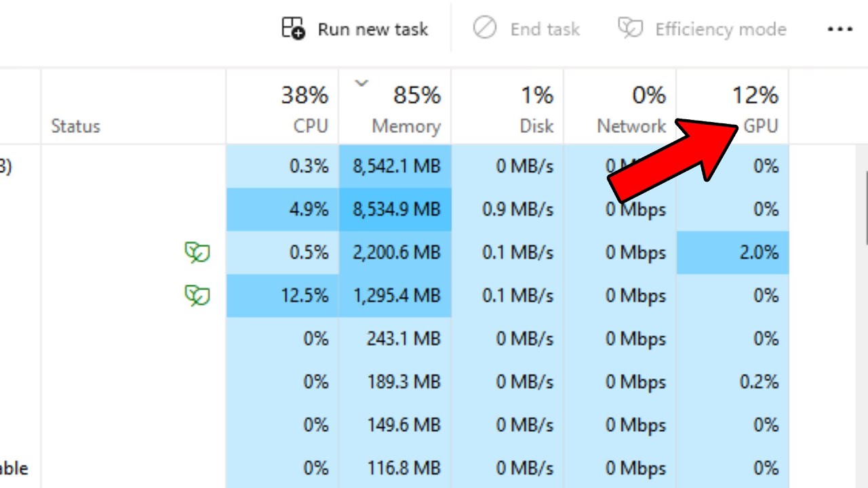Enable Efficiency mode from the toolbar
The width and height of the screenshot is (868, 488).
pos(702,29)
